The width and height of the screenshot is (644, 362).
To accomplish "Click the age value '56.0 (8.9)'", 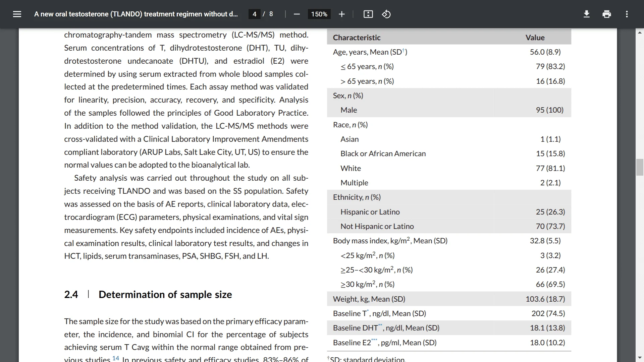I will click(545, 52).
